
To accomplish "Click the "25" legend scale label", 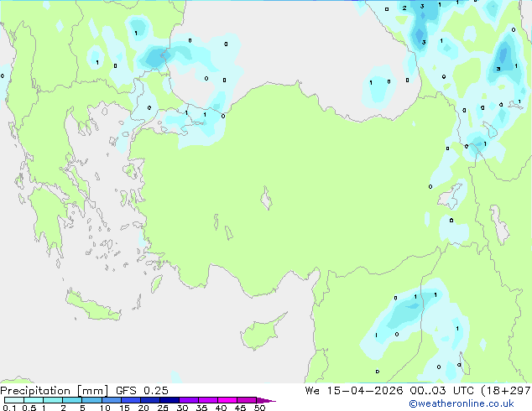I will tap(163, 408).
